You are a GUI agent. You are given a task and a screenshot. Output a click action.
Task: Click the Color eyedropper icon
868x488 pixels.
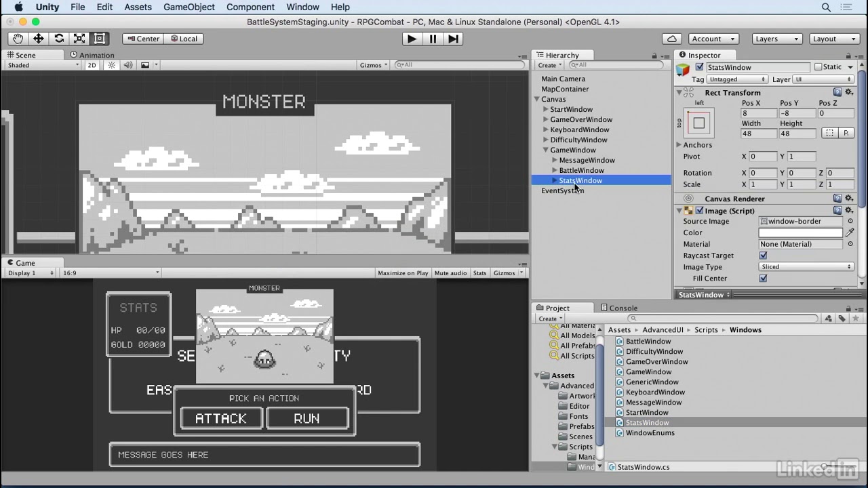(850, 232)
